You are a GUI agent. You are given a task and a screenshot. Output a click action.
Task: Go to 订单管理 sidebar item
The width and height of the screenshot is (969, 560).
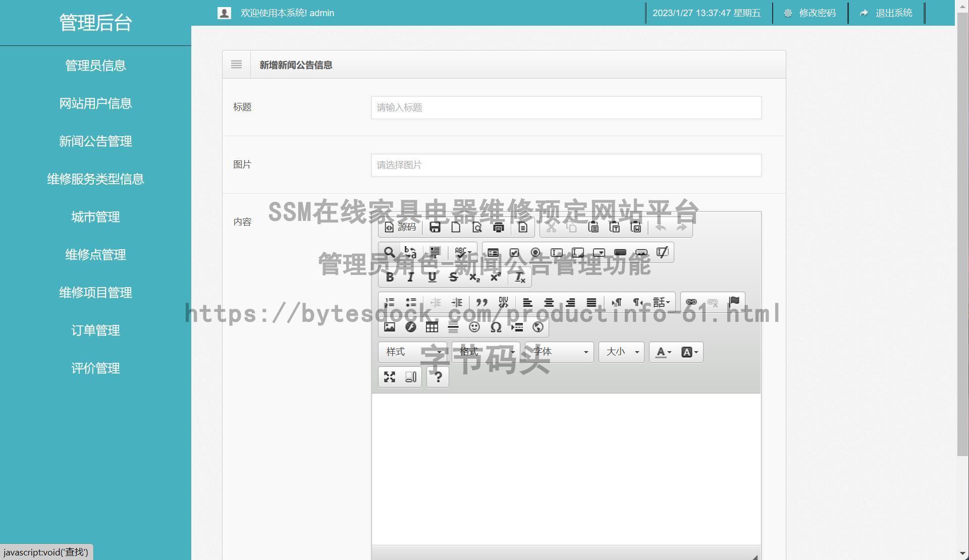(x=95, y=330)
